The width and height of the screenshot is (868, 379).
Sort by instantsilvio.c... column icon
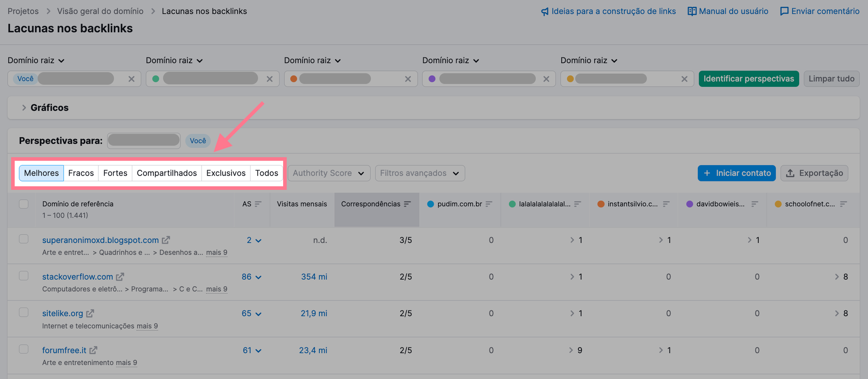666,204
